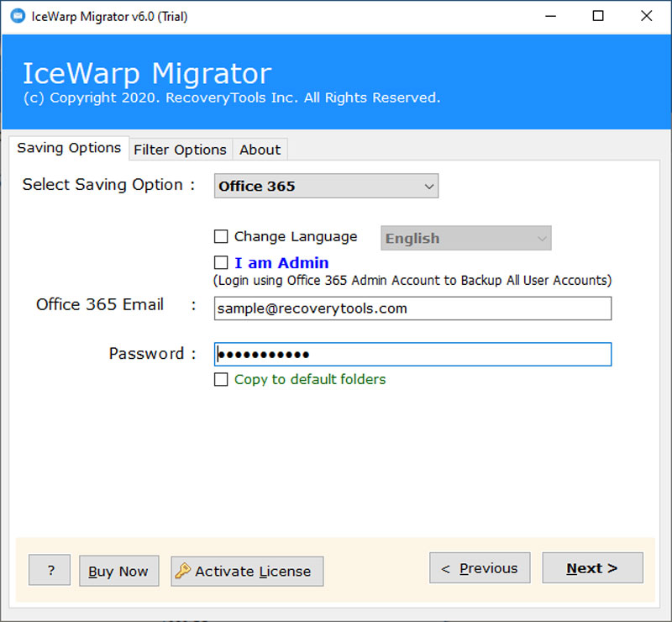Click the Office 365 Email label
Screen dimensions: 672x622
(x=100, y=304)
